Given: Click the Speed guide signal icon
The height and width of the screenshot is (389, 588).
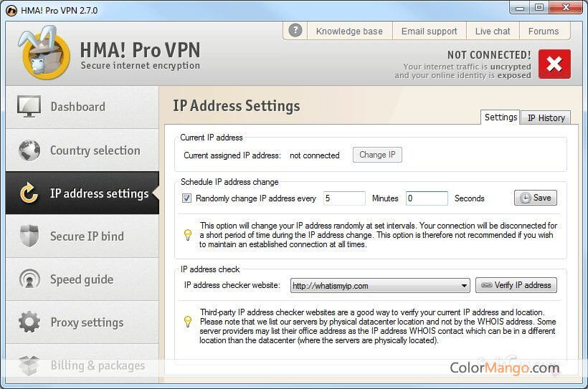Looking at the screenshot, I should pyautogui.click(x=29, y=279).
